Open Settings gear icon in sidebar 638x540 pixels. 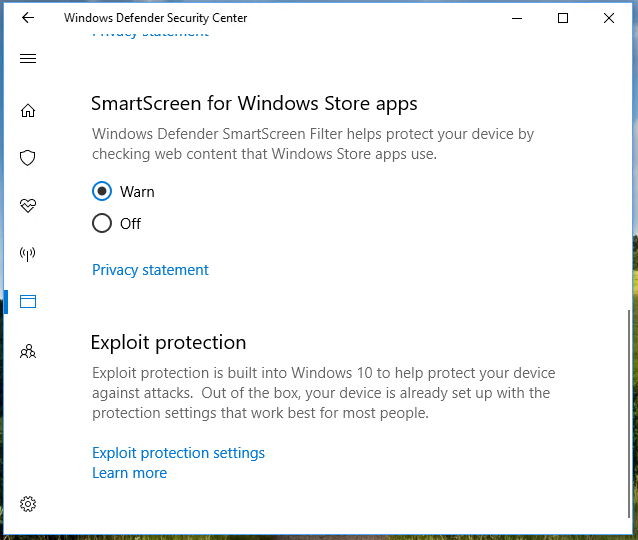28,504
